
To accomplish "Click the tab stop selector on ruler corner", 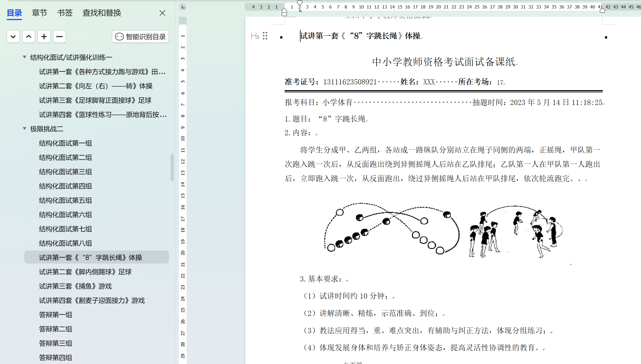I will click(183, 7).
